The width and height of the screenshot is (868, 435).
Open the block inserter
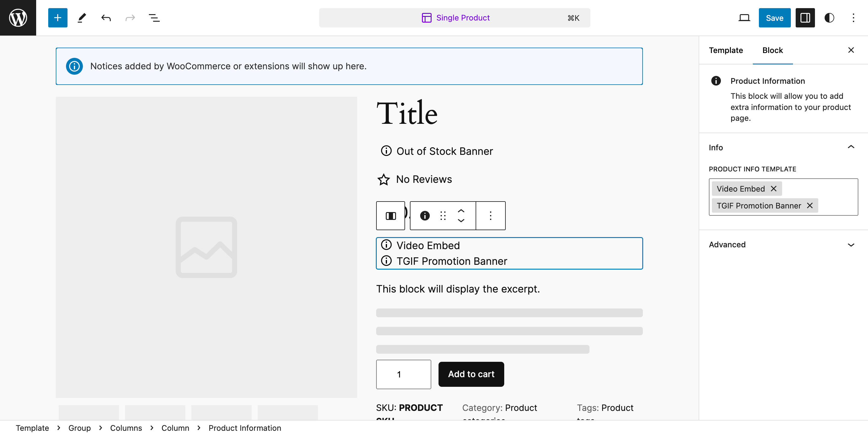coord(57,17)
